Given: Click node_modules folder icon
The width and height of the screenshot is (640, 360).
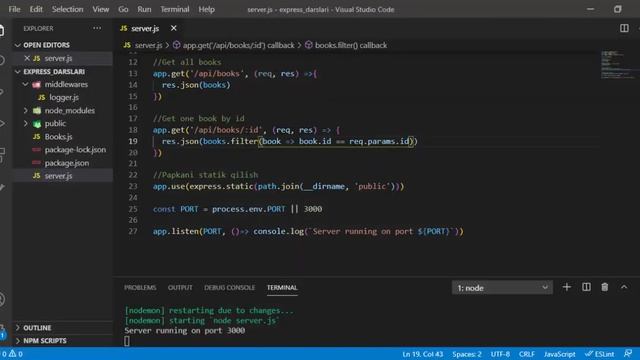Looking at the screenshot, I should click(x=37, y=111).
